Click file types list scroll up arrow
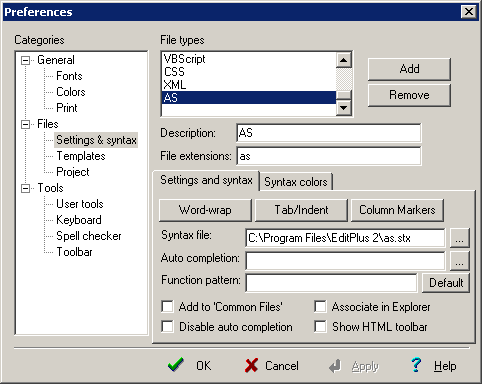Viewport: 482px width, 384px height. point(344,60)
